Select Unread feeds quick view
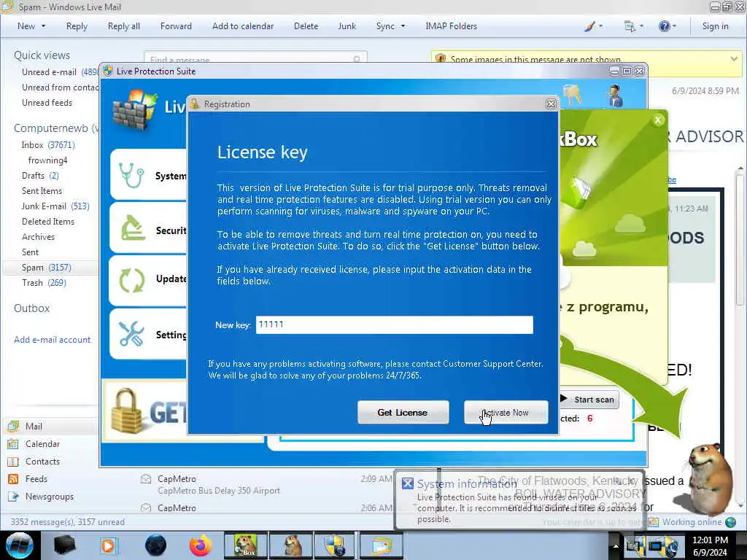This screenshot has width=747, height=560. [x=47, y=102]
